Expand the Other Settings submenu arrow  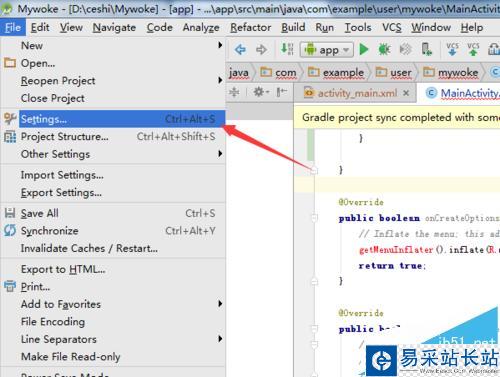coord(220,154)
